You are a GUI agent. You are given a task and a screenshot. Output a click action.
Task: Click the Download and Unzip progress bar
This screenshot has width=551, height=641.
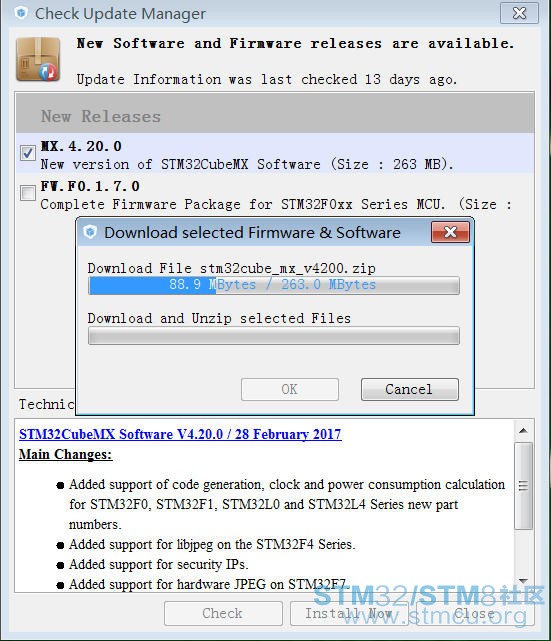tap(274, 336)
